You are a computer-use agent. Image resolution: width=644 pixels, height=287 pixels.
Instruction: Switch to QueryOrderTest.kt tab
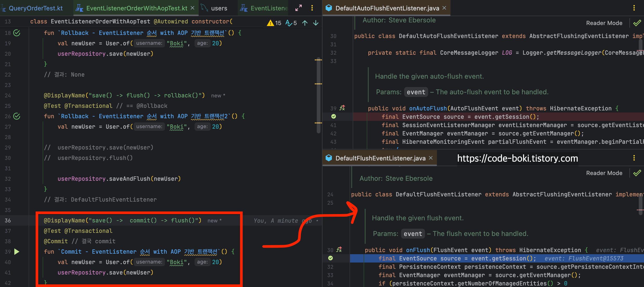36,8
